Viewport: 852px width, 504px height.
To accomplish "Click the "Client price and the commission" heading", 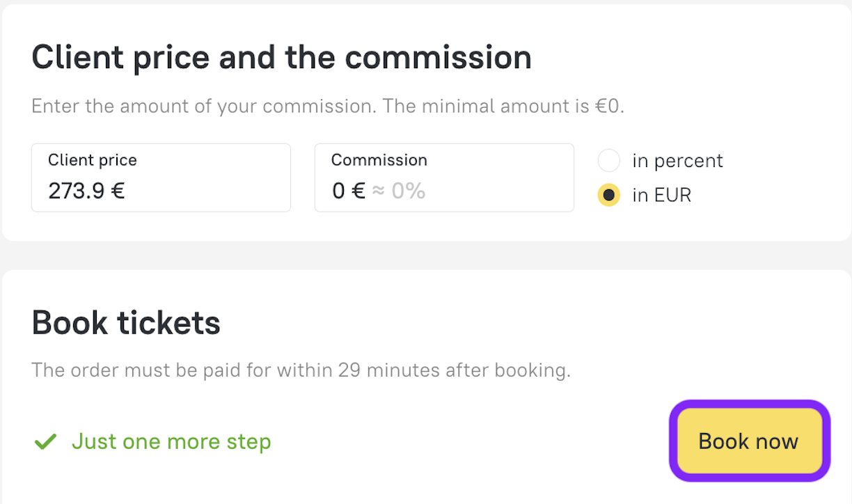I will click(281, 57).
